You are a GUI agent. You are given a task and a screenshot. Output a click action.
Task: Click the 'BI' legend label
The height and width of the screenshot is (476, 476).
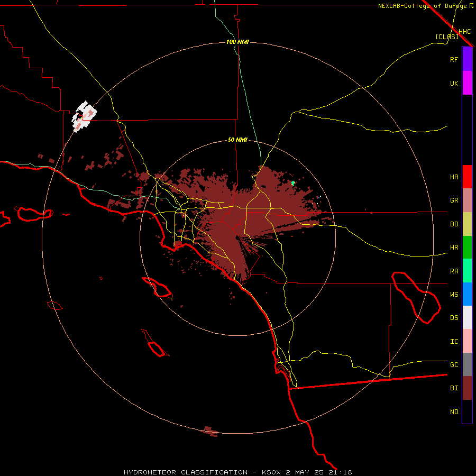[x=454, y=388]
